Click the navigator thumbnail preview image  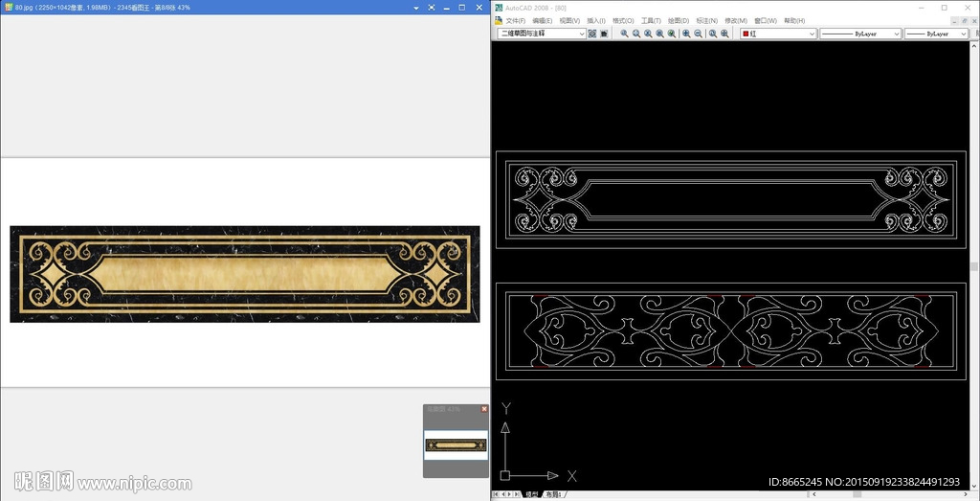456,445
